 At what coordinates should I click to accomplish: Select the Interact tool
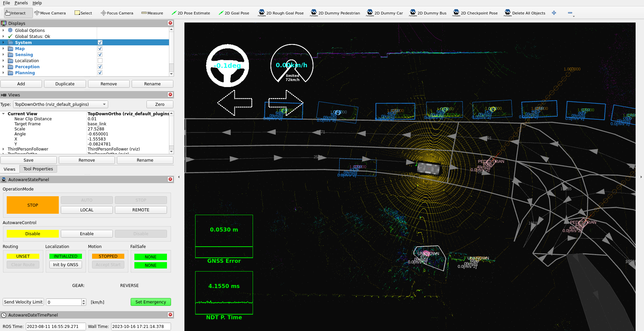15,13
